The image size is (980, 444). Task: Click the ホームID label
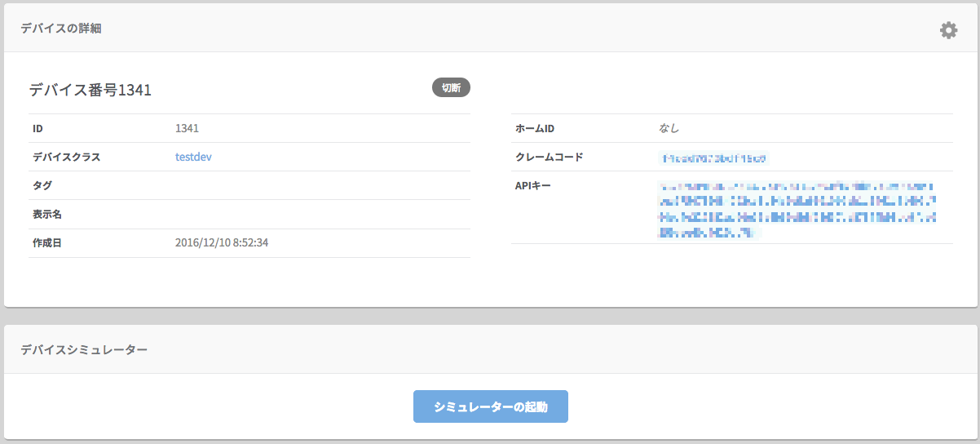click(x=535, y=128)
